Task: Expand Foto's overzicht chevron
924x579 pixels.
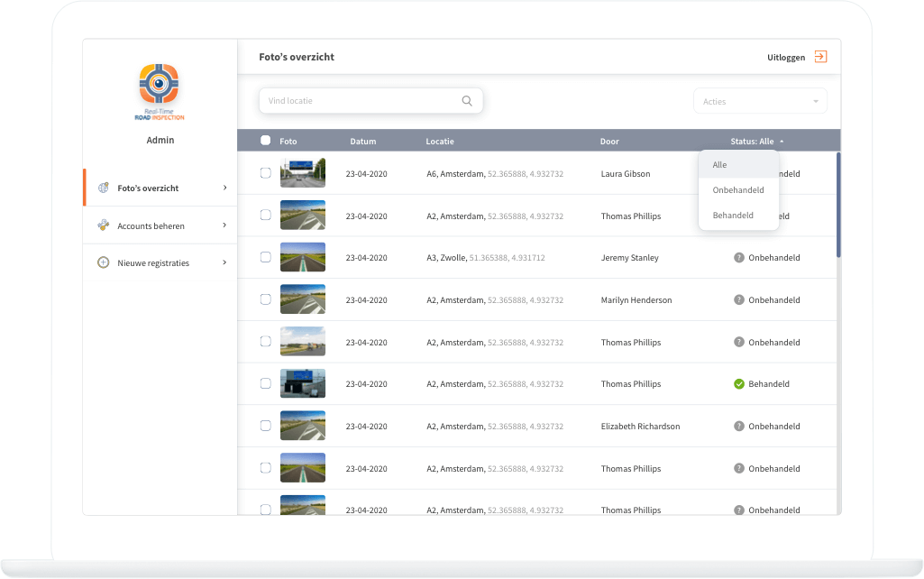Action: (225, 188)
